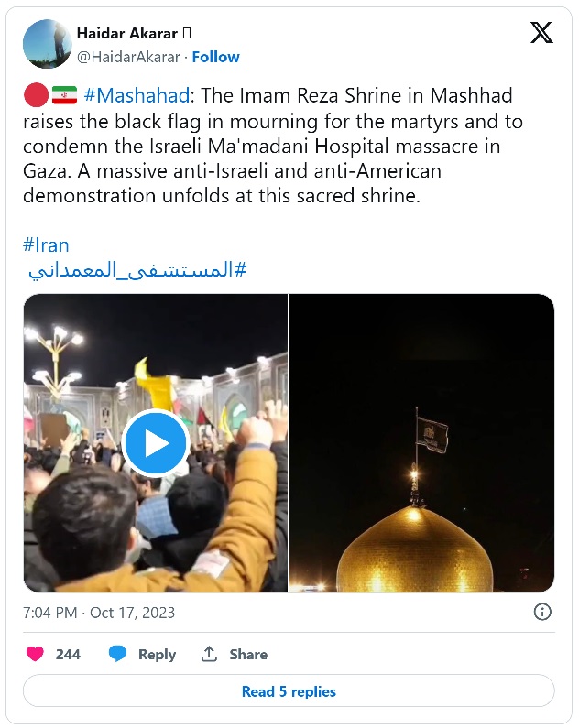This screenshot has width=579, height=728.
Task: Click the 244 likes count
Action: coord(68,654)
